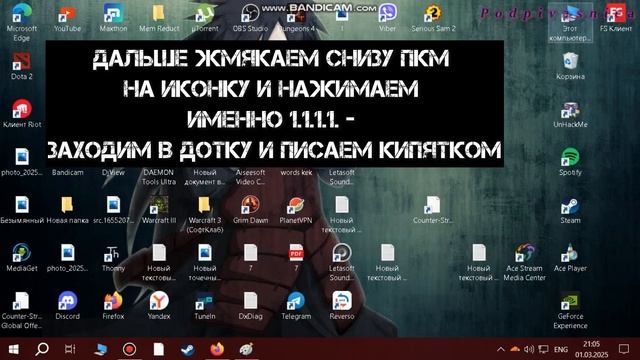The image size is (640, 360).
Task: Click the Yandex browser desktop icon
Action: pos(159,306)
